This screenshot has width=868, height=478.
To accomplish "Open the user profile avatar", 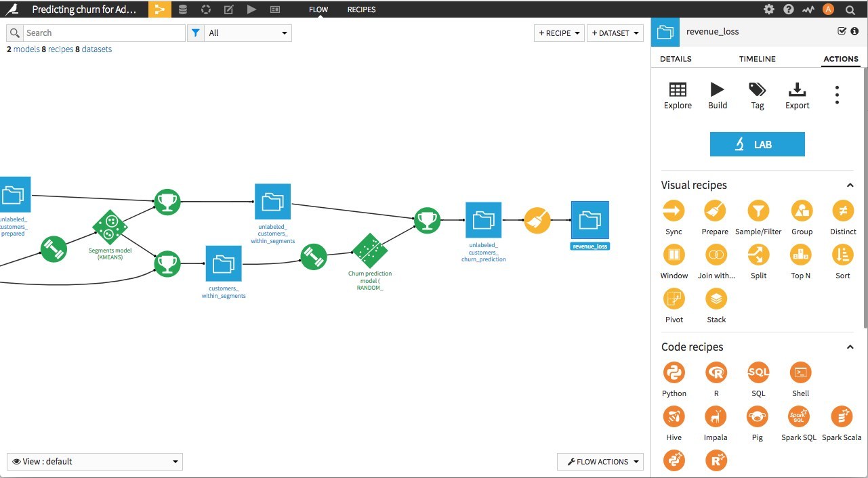I will [x=828, y=9].
